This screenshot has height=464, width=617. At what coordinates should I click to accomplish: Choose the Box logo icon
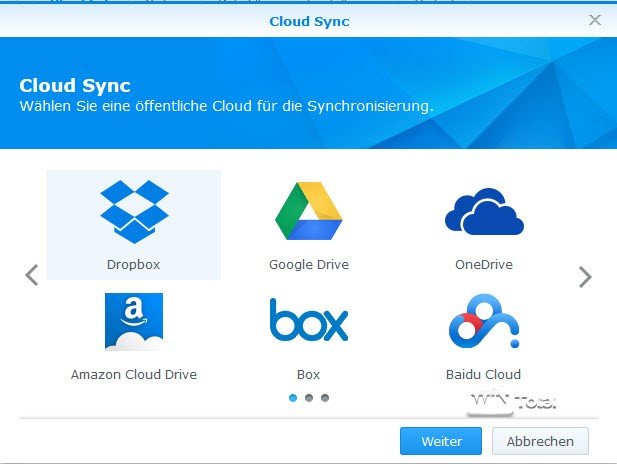[309, 320]
